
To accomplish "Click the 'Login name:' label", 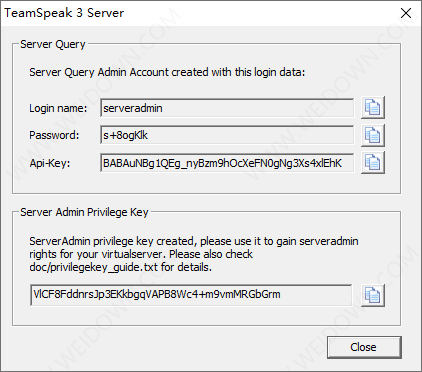I will click(x=58, y=108).
